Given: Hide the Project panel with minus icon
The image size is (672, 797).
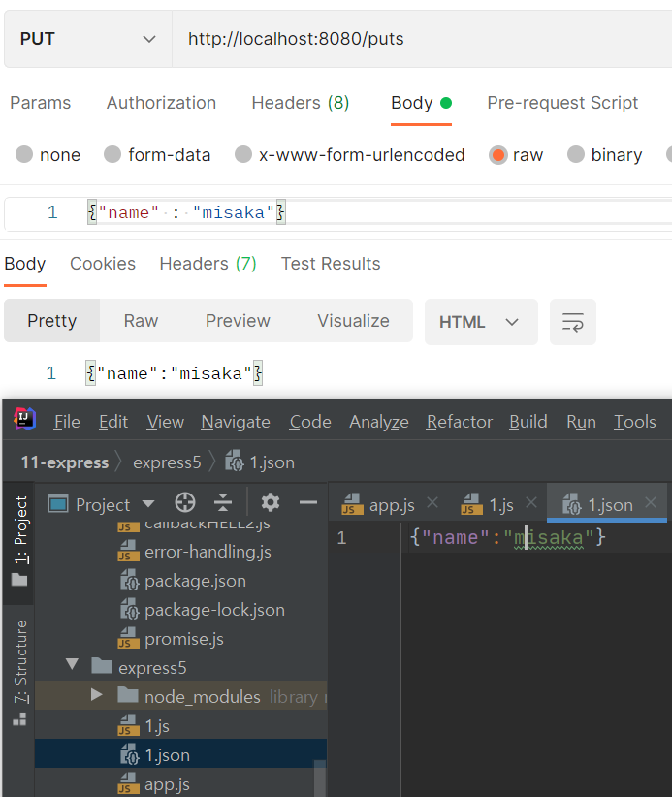Looking at the screenshot, I should [x=308, y=502].
